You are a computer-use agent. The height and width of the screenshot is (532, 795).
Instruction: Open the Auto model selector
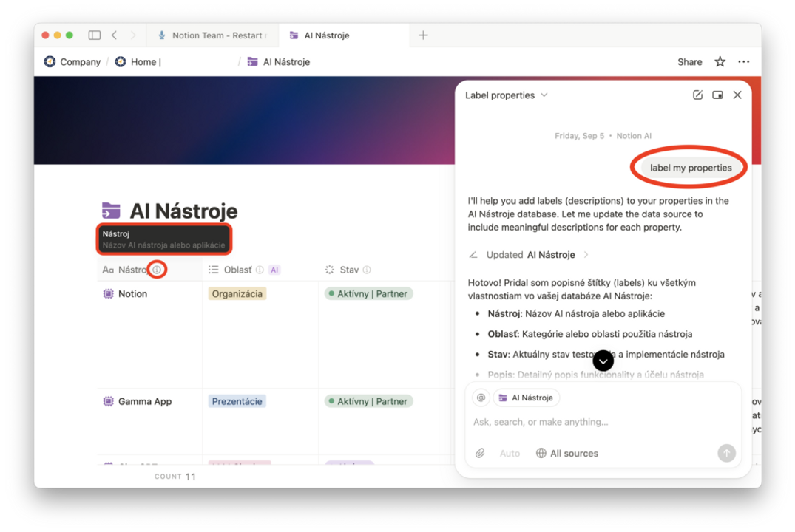(510, 454)
